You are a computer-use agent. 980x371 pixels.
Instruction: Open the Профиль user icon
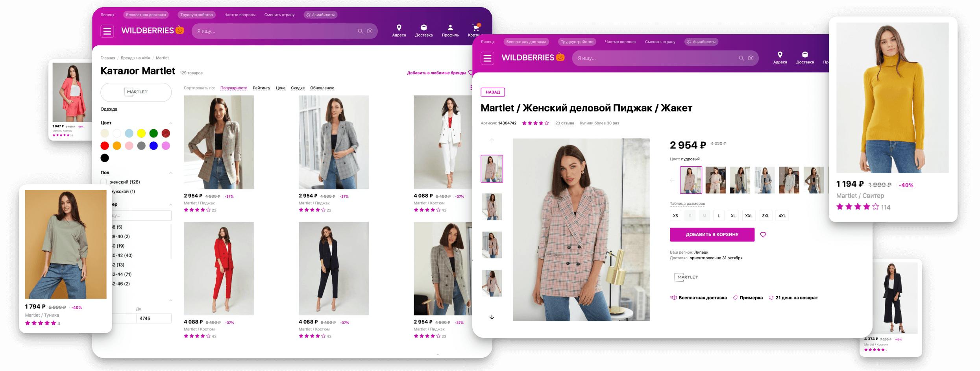450,28
